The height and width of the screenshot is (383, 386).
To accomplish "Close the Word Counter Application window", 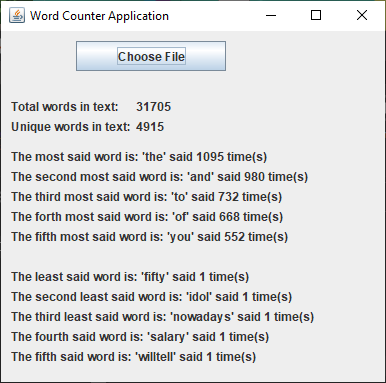I will (362, 15).
